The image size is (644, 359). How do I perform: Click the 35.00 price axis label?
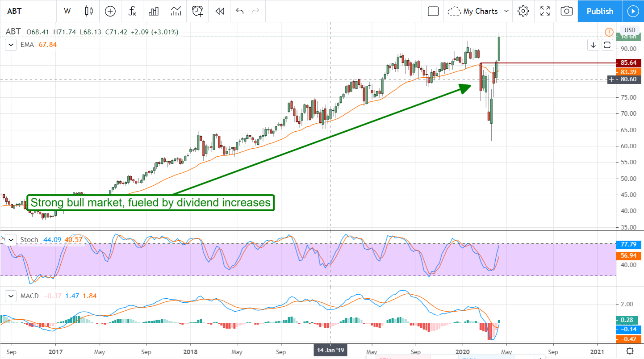tap(628, 227)
